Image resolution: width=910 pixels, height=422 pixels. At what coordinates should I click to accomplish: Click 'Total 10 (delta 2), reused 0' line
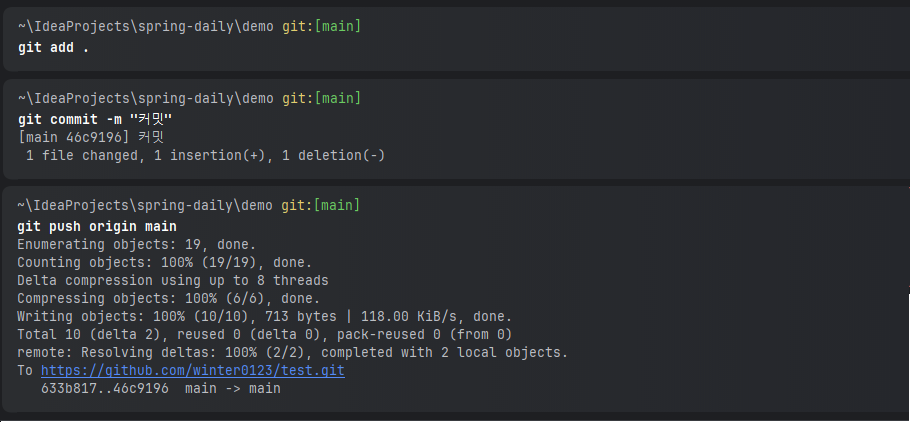pyautogui.click(x=264, y=334)
